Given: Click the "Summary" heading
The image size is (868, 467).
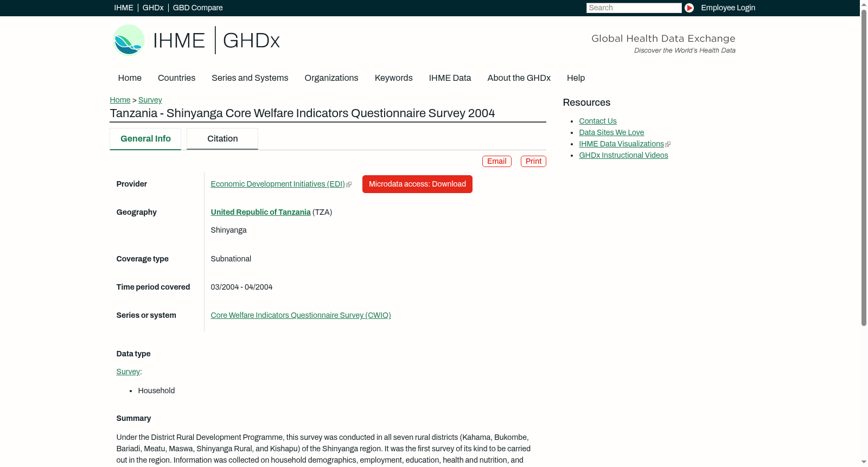Looking at the screenshot, I should (x=133, y=419).
